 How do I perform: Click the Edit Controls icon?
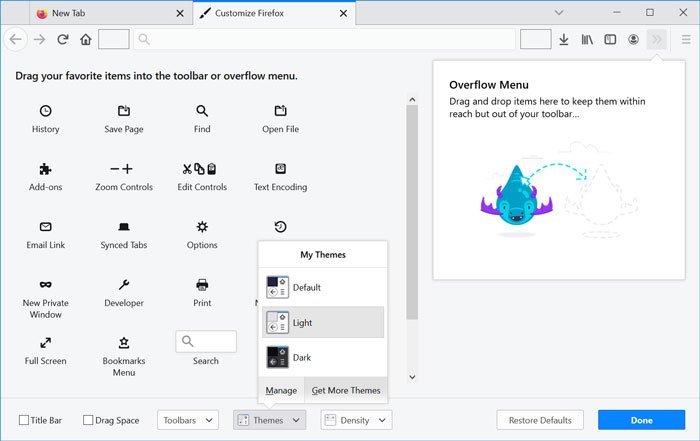(200, 169)
